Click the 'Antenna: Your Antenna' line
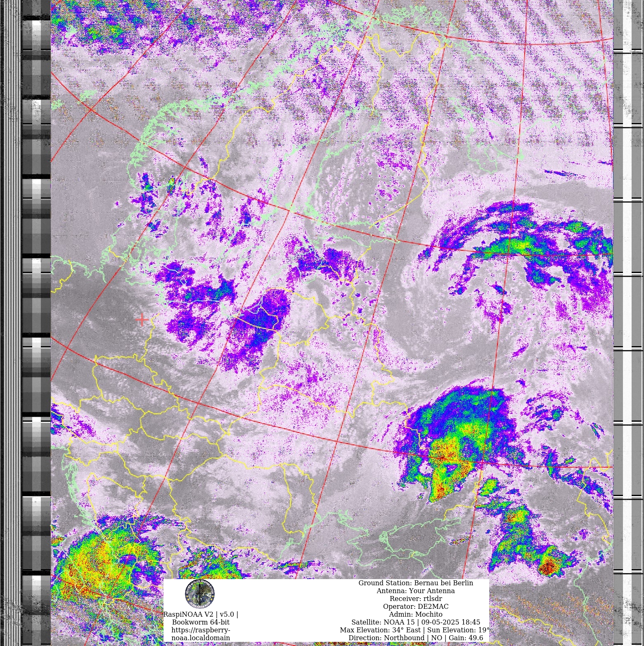 416,591
